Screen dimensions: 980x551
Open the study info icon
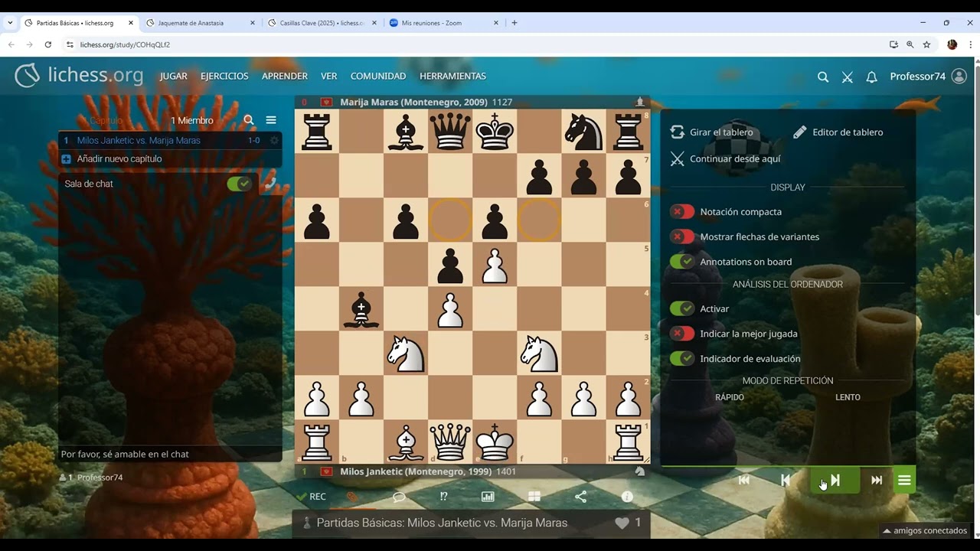[x=627, y=497]
